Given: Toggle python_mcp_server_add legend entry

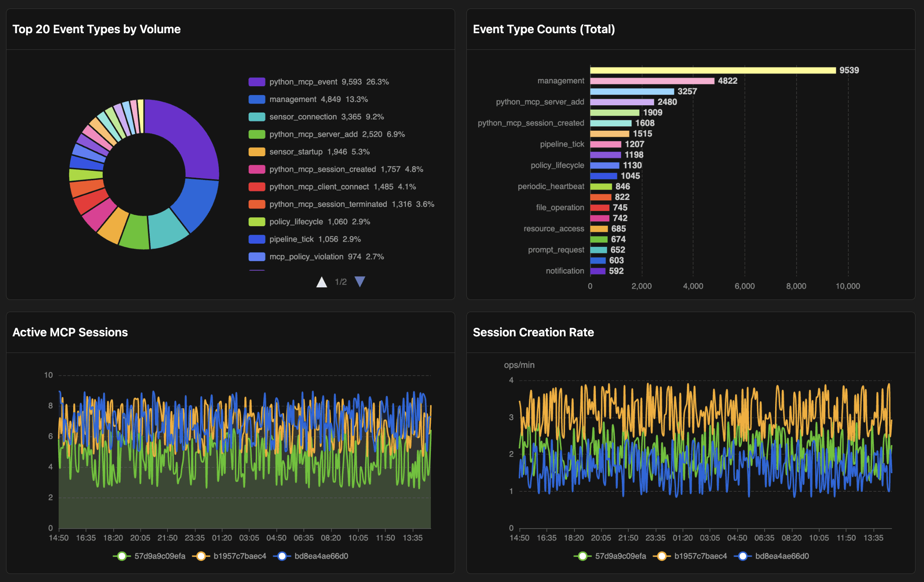Looking at the screenshot, I should click(x=313, y=134).
